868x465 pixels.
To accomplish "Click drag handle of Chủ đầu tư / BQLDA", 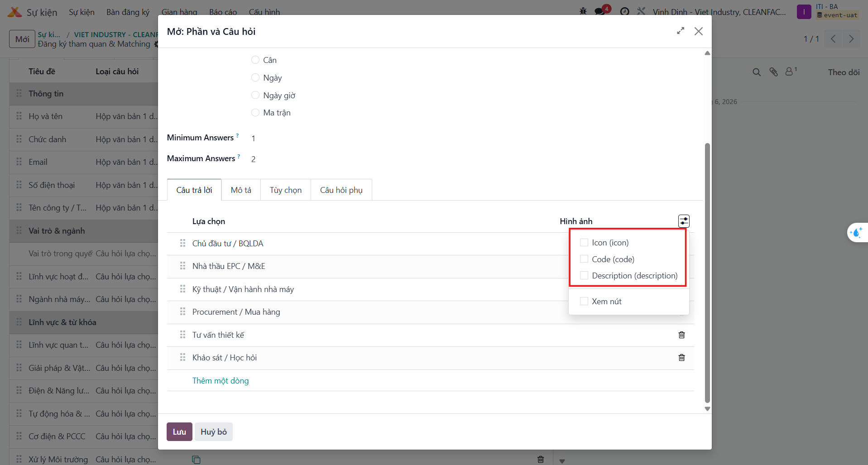I will click(x=182, y=243).
